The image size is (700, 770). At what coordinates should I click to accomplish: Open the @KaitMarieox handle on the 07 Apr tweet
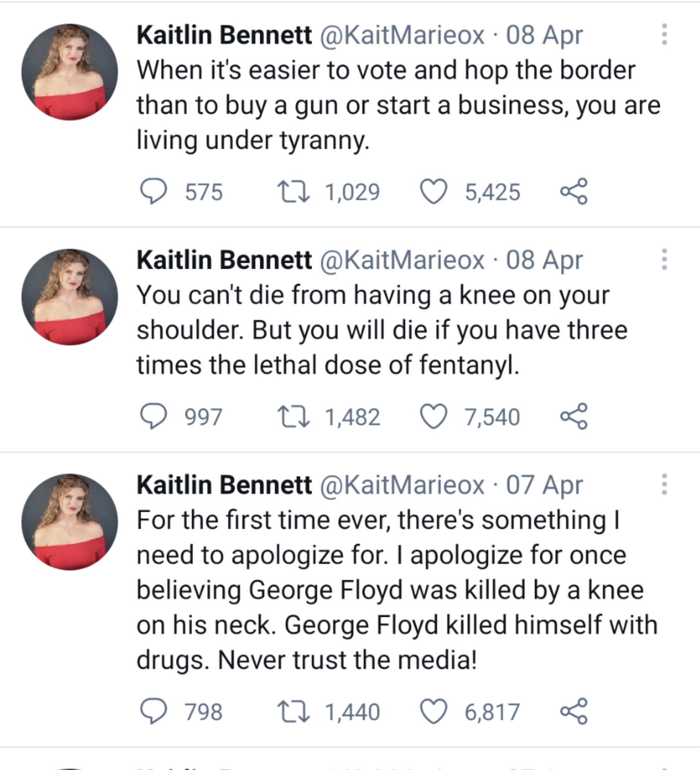click(x=402, y=485)
